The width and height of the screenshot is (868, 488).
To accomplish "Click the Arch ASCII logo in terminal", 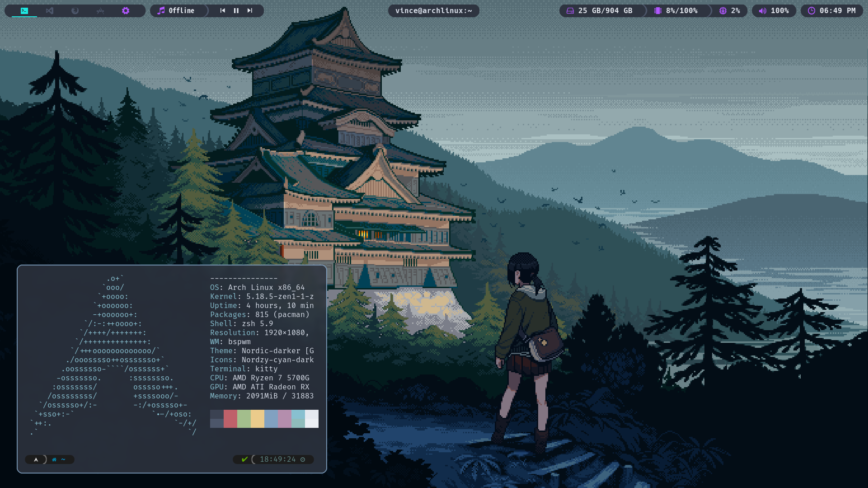I will click(x=113, y=355).
